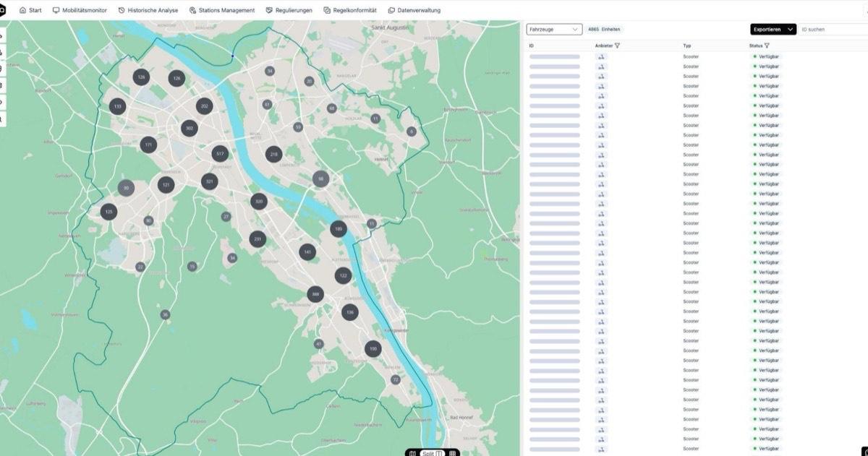Viewport: 868px width, 456px height.
Task: Click the small 27 cluster marker
Action: click(226, 217)
